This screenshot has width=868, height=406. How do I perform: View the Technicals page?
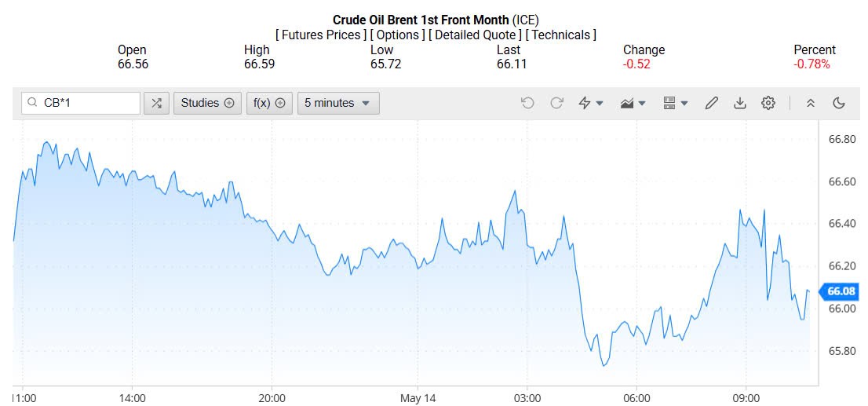click(x=561, y=35)
